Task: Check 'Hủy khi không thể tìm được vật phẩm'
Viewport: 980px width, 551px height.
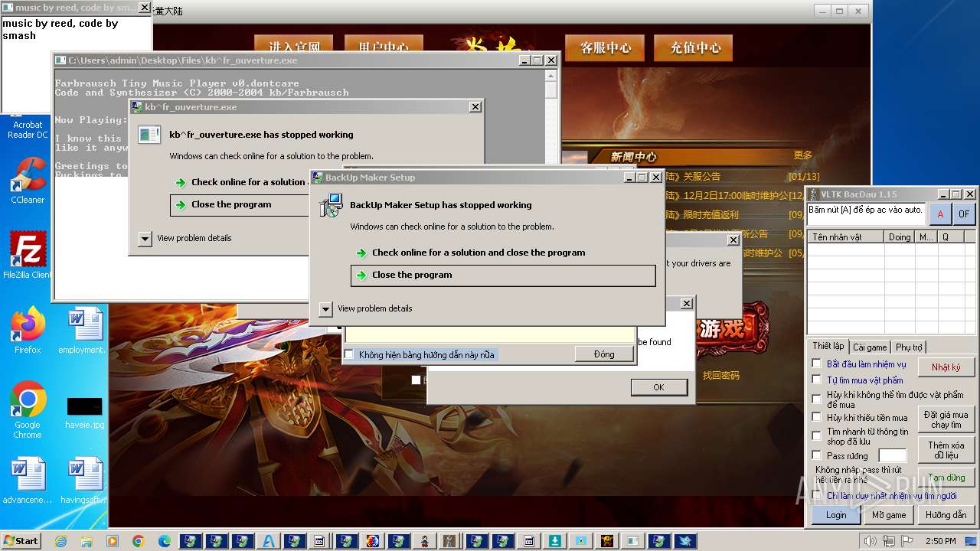Action: (817, 399)
